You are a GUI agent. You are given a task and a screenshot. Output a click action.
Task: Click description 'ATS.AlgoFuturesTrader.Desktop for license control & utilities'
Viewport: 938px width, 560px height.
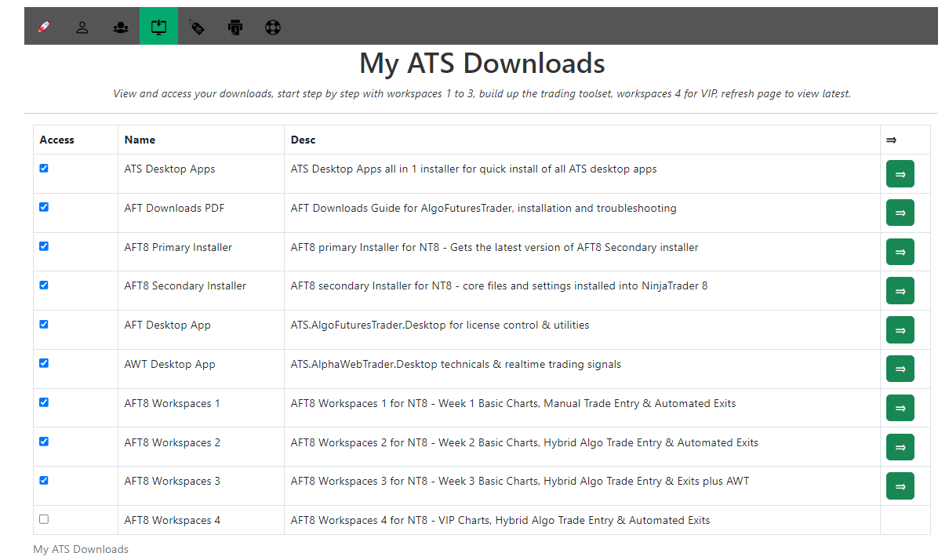tap(440, 325)
